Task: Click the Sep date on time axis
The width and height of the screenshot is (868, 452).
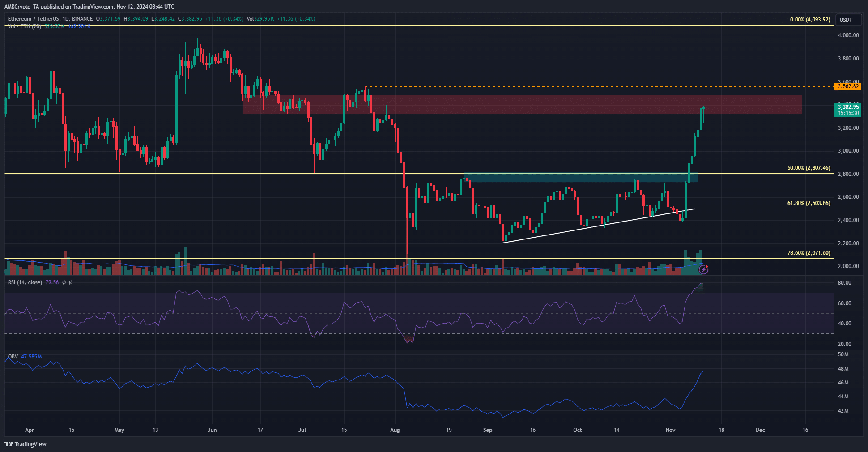Action: point(488,430)
